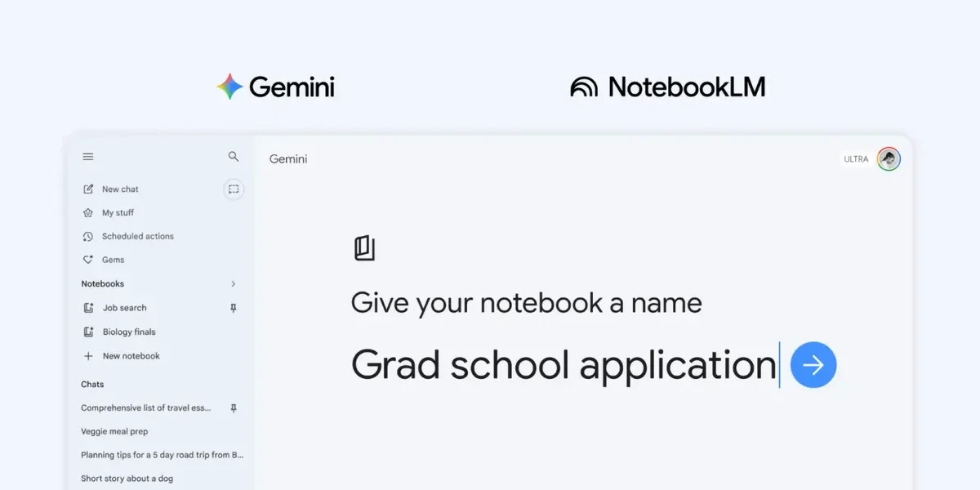Collapse the Chats section
Viewport: 980px width, 490px height.
[91, 384]
